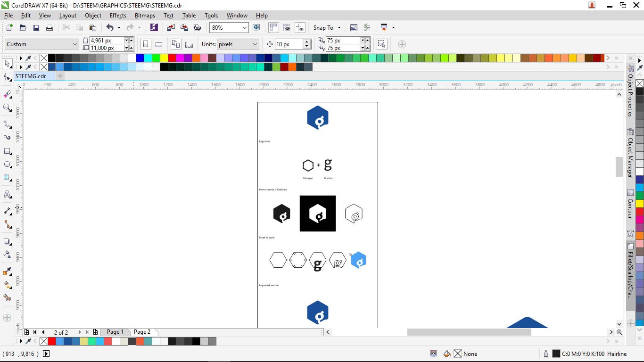
Task: Select the Freehand tool
Action: coord(7,124)
